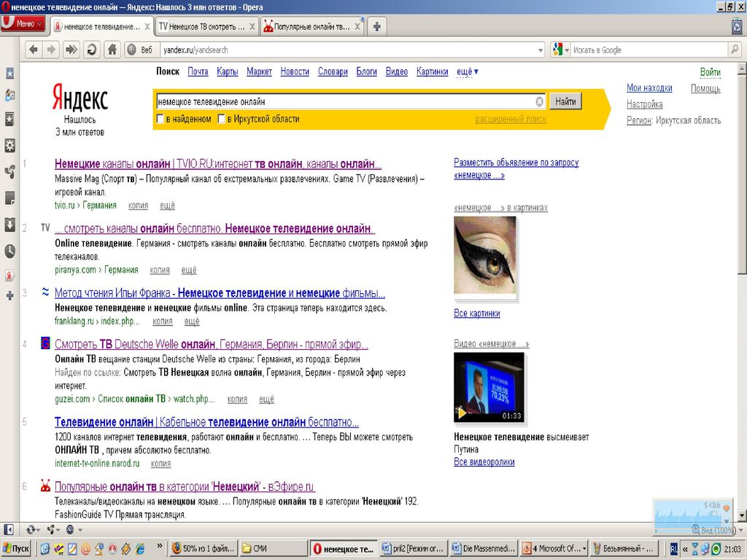Open the 'Немецкие каналы онлайн | TVIO.RU' result
Image resolution: width=747 pixels, height=560 pixels.
pos(218,164)
